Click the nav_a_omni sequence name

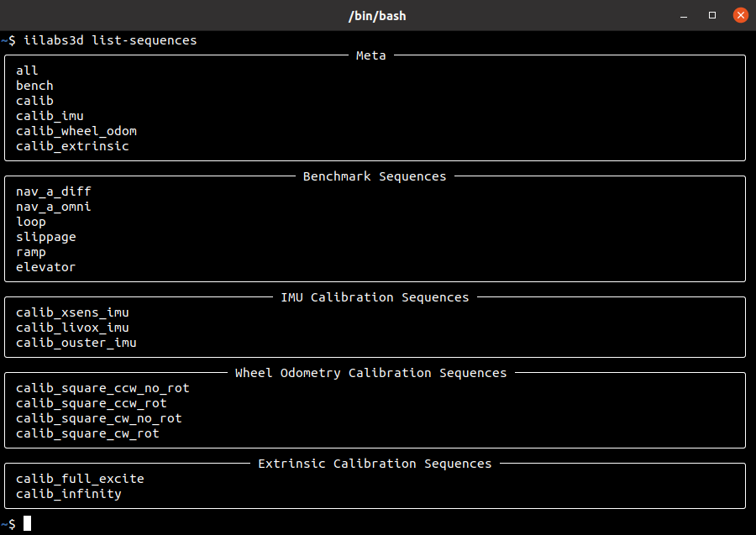click(x=53, y=206)
